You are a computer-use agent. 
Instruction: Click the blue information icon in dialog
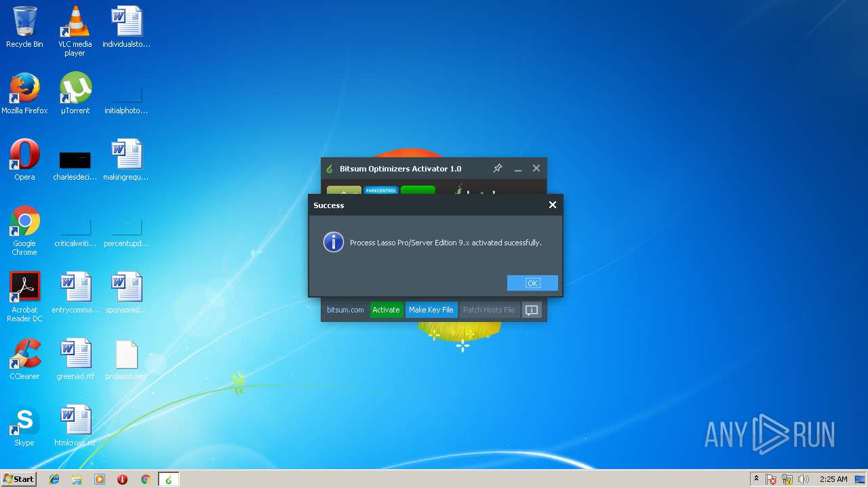coord(334,242)
